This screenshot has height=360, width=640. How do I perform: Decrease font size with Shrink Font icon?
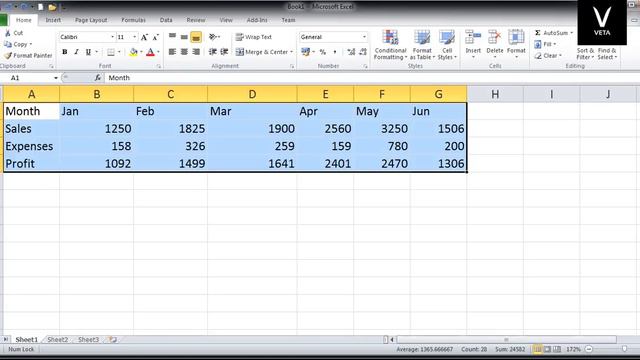(156, 37)
